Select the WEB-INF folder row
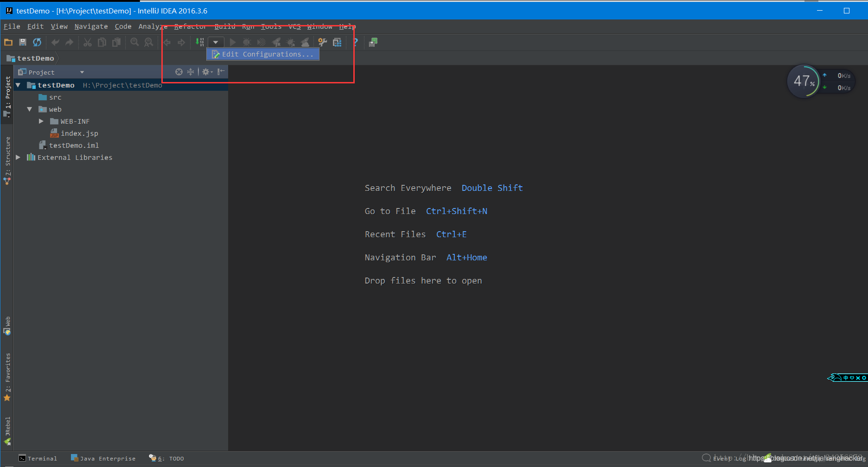868x467 pixels. (70, 121)
